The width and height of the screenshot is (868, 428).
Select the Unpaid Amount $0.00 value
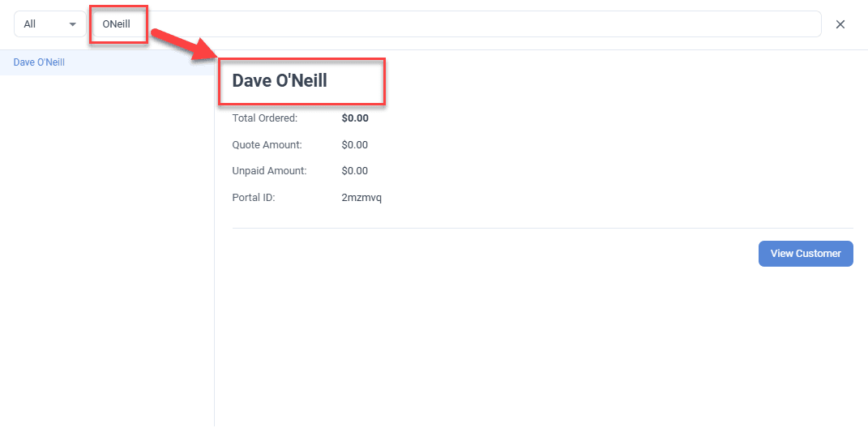pyautogui.click(x=355, y=171)
